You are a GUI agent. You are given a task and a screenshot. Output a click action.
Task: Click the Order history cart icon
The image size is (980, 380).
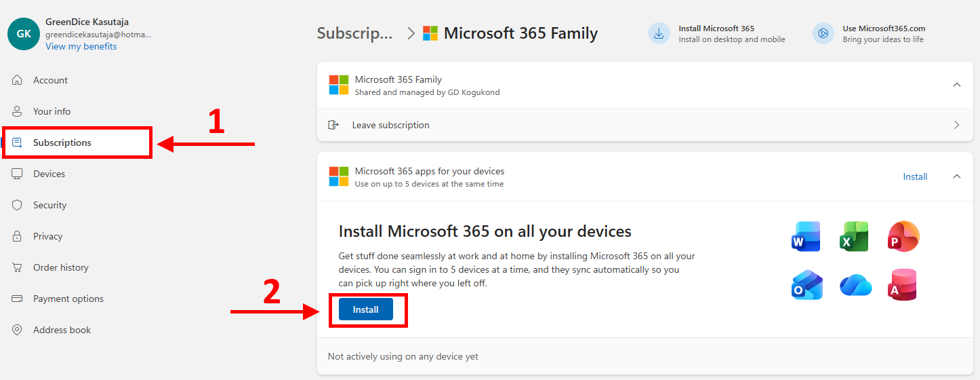click(18, 267)
